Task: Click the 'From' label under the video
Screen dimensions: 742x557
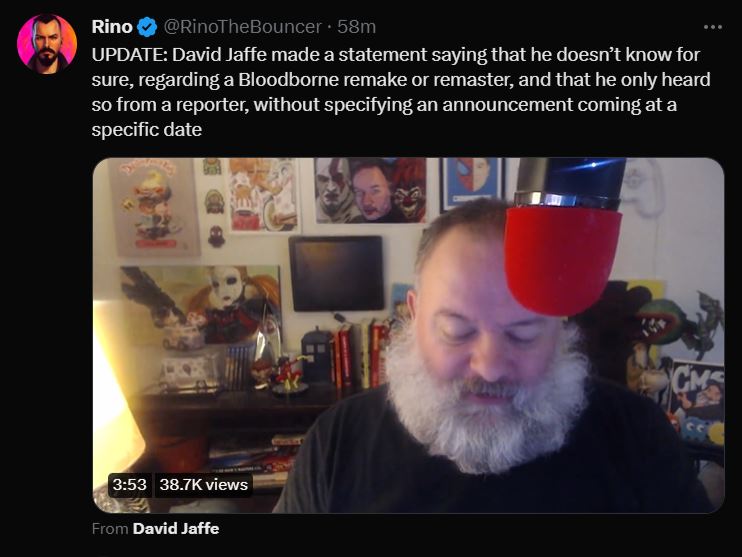Action: [x=110, y=529]
